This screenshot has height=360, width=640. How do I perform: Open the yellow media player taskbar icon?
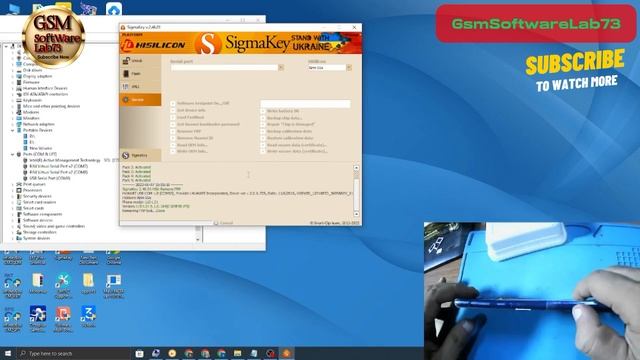coord(172,353)
